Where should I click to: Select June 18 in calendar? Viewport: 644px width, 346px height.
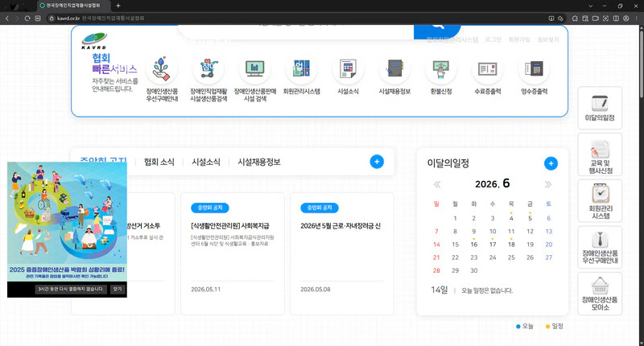511,244
